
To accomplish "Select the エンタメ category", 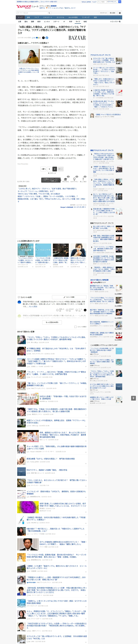I will point(47,21).
